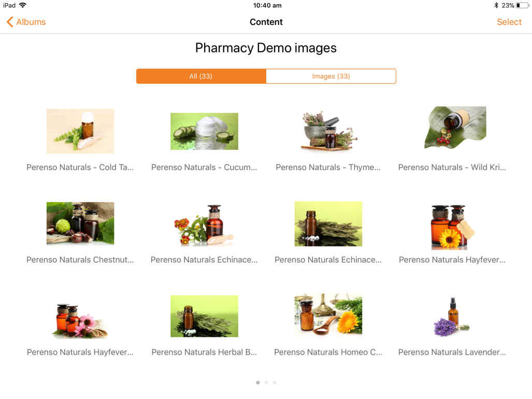Screen dimensions: 532x399
Task: Open the Chestnut bottles image thumbnail
Action: coord(80,223)
